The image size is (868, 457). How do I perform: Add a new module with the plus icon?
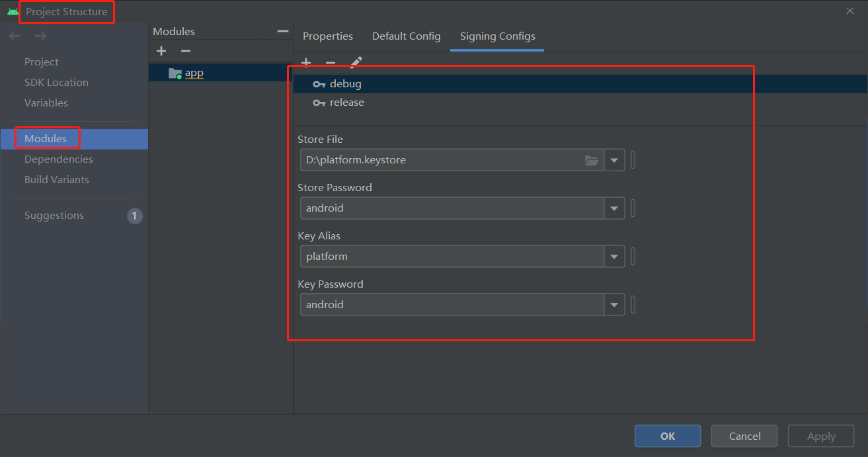161,51
